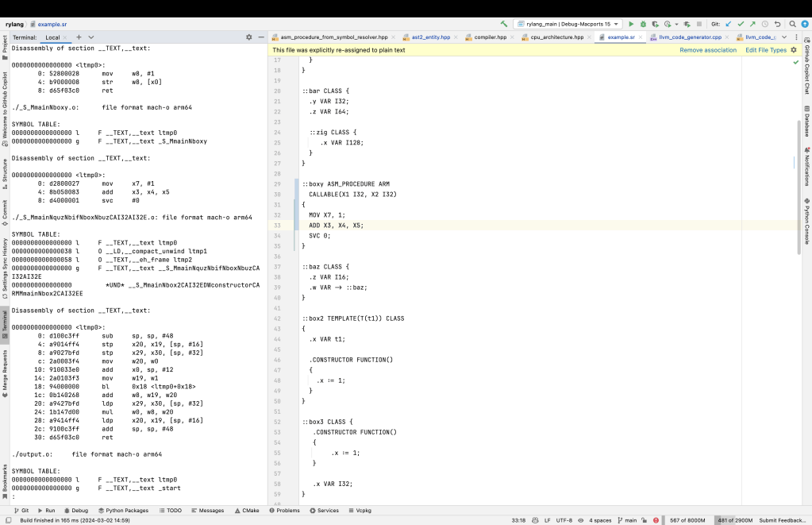
Task: Expand the terminal session options chevron
Action: [91, 37]
